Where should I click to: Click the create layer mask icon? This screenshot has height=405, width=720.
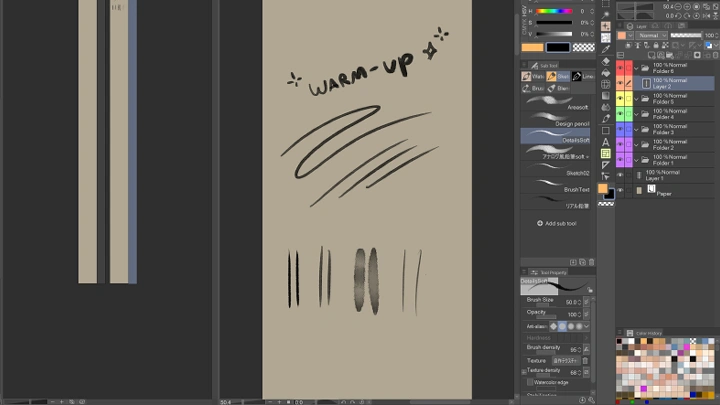(x=698, y=56)
